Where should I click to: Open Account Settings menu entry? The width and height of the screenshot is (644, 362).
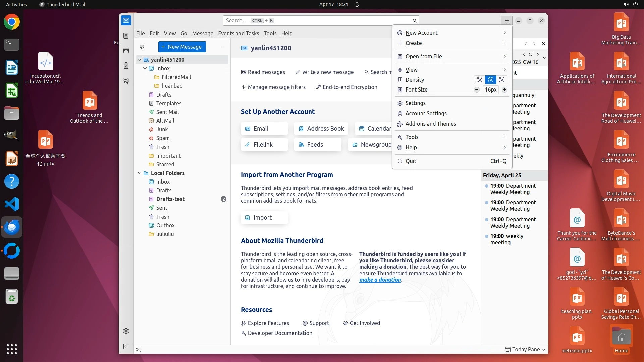pos(426,113)
